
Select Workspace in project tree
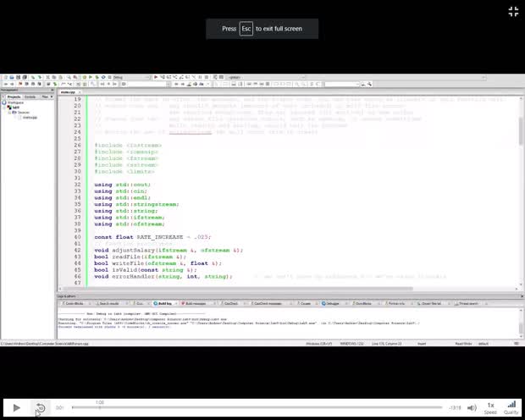coord(15,102)
